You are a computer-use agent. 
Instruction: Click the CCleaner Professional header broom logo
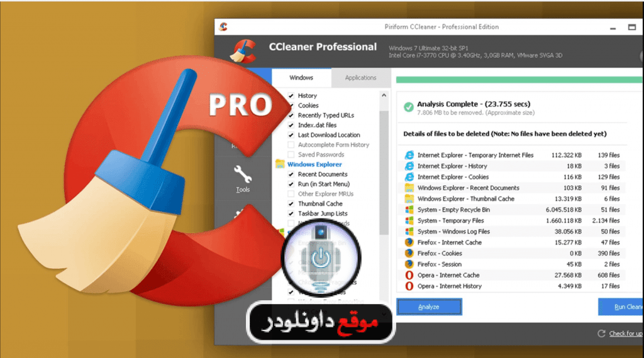pyautogui.click(x=243, y=51)
